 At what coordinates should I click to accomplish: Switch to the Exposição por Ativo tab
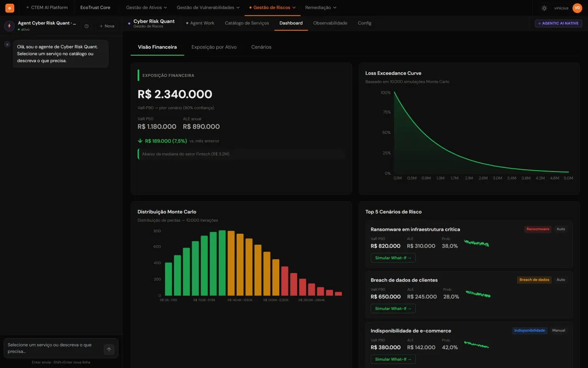[x=214, y=47]
